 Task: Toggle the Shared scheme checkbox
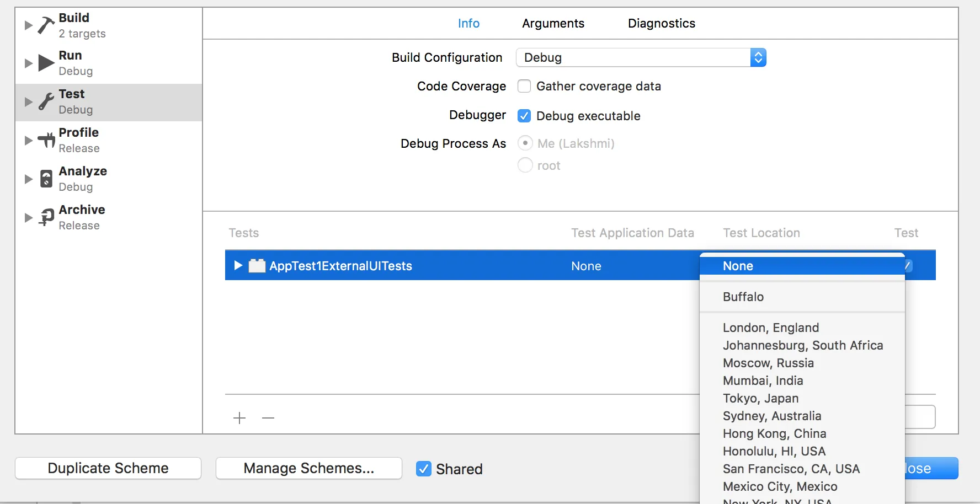coord(423,469)
